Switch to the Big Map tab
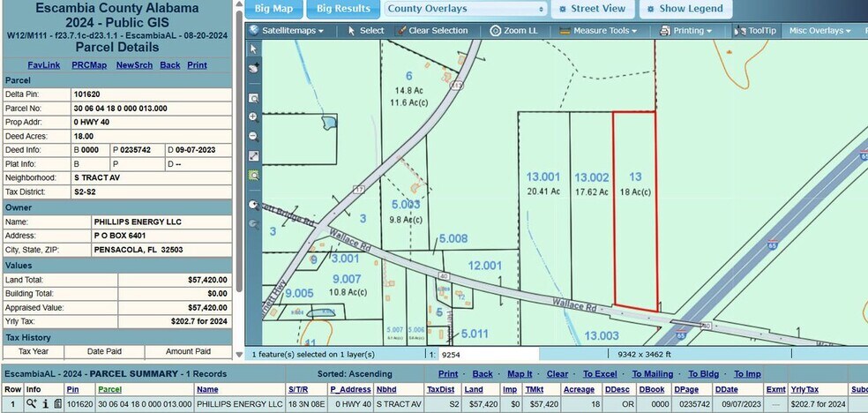The image size is (868, 413). [273, 9]
